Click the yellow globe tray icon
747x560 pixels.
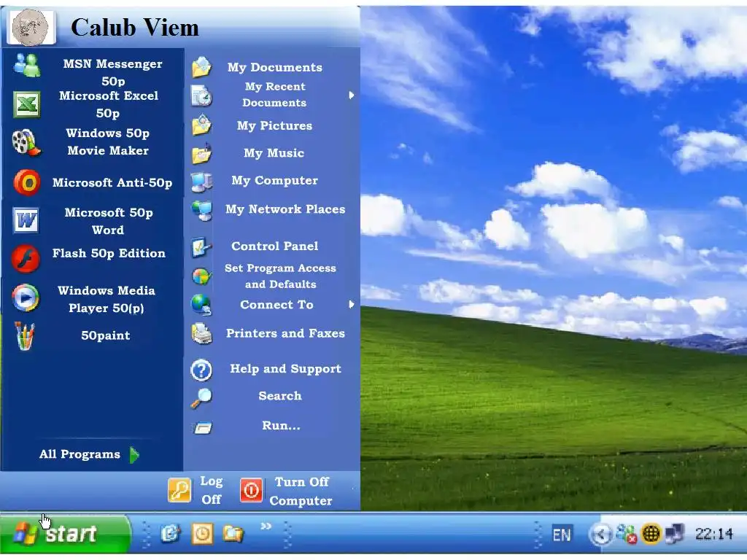(x=651, y=534)
